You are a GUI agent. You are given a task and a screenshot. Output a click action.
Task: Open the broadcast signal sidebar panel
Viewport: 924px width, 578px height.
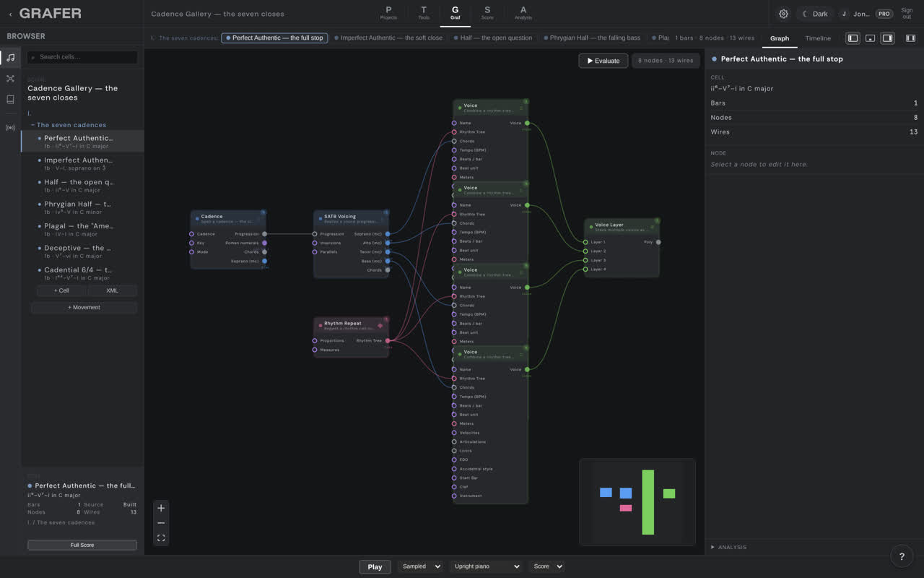point(10,128)
